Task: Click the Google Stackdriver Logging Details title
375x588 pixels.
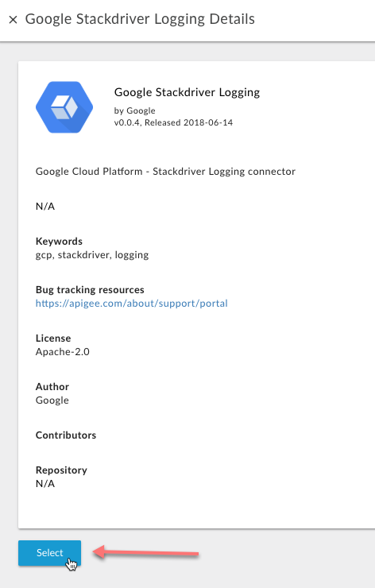Action: point(140,19)
